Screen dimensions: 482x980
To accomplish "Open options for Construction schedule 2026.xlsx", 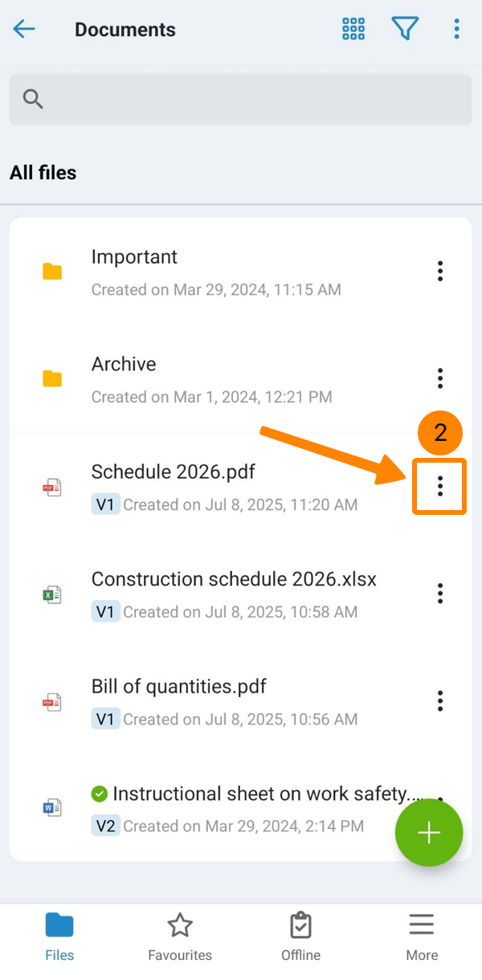I will (440, 594).
